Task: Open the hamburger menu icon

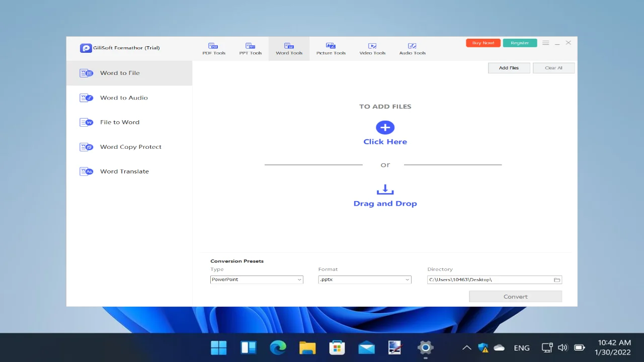Action: point(545,43)
